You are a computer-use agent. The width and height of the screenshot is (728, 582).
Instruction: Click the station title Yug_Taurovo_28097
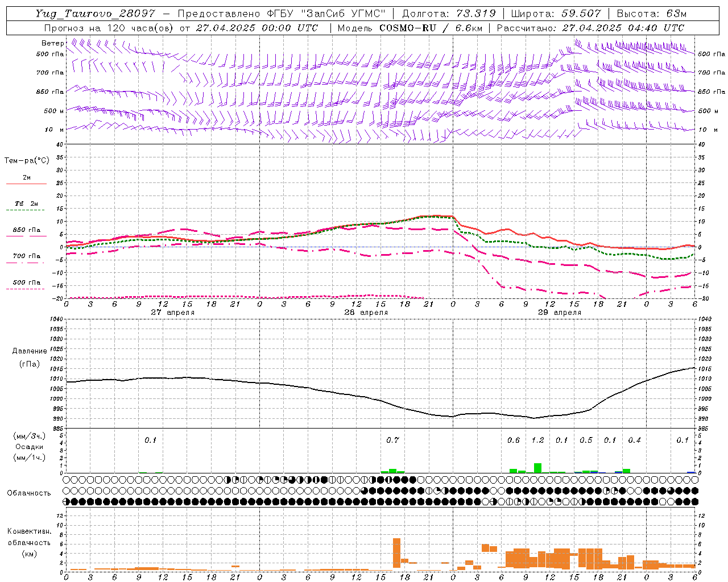coord(95,14)
